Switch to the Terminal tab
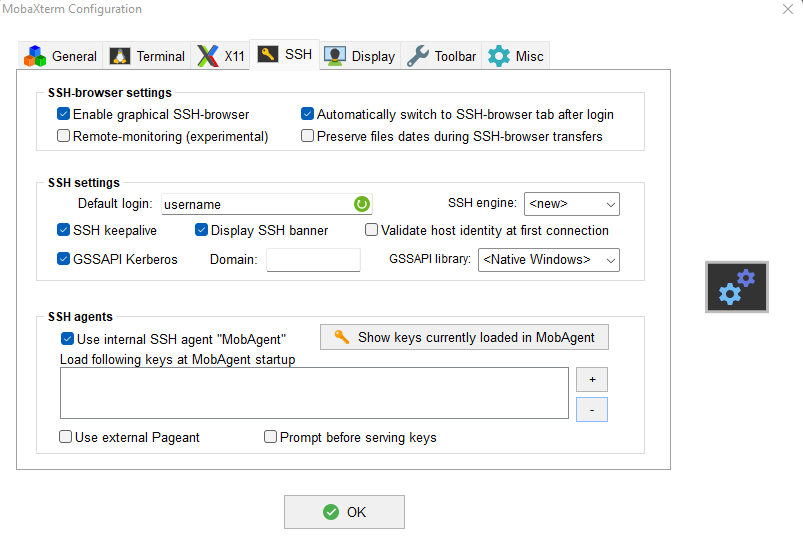803x540 pixels. [x=147, y=56]
